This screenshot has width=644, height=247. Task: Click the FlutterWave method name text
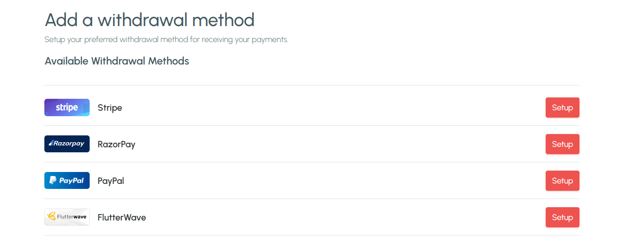(122, 218)
